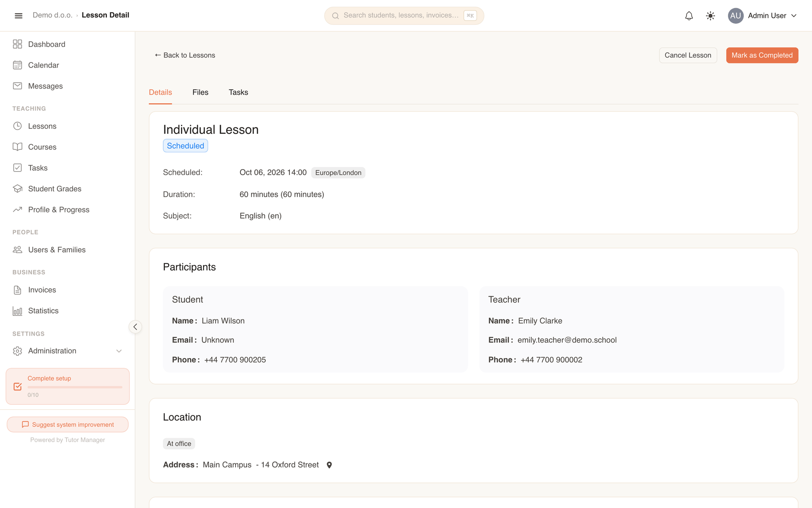Click Mark as Completed button
The height and width of the screenshot is (508, 812).
(762, 55)
